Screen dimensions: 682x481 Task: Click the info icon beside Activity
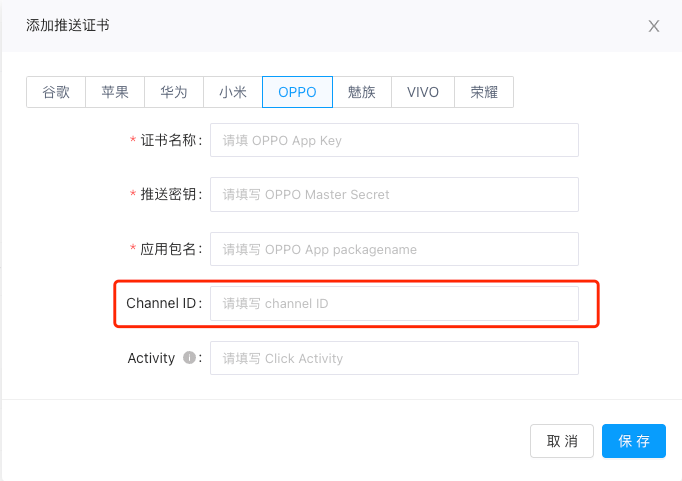[189, 358]
